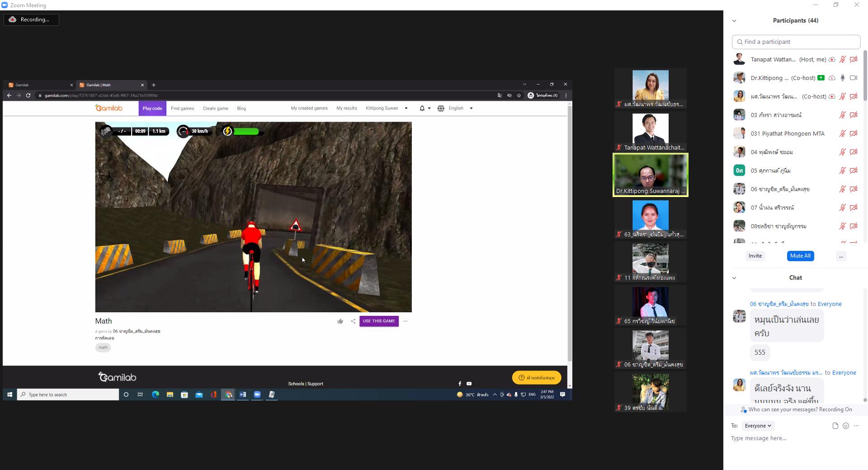Open Word from shared taskbar
Screen dimensions: 868x470
[x=243, y=395]
